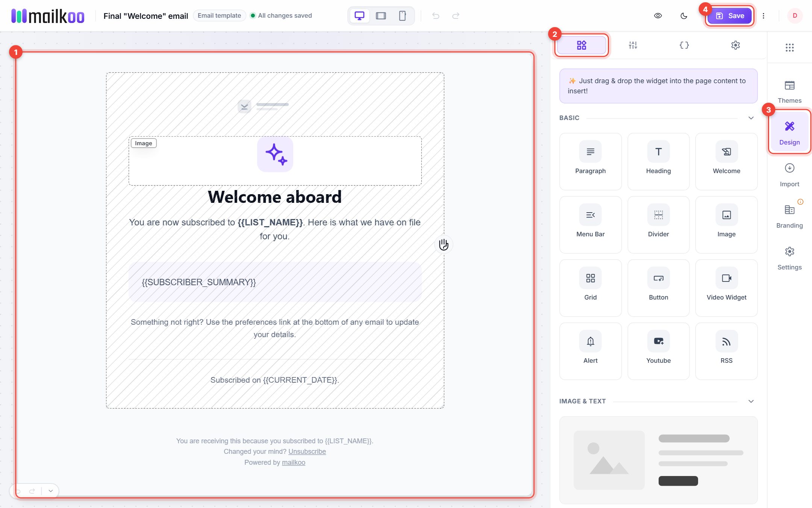This screenshot has width=812, height=508.
Task: Click the Email template badge
Action: pos(219,15)
